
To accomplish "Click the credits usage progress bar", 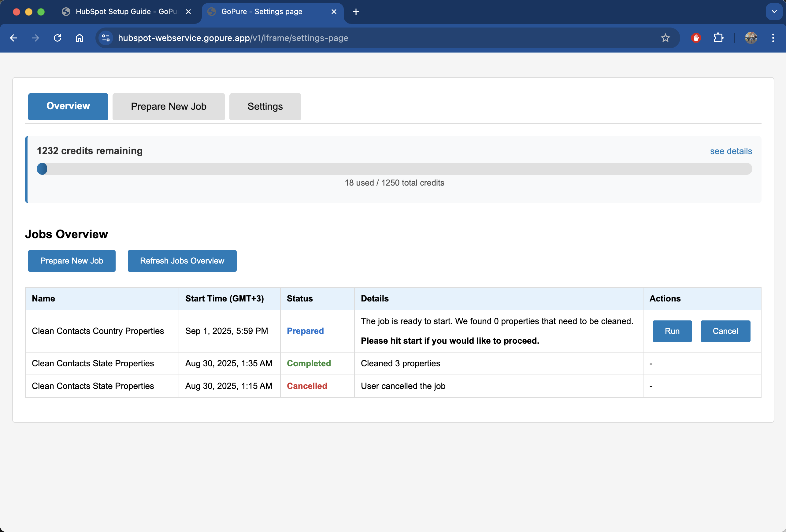I will (394, 169).
